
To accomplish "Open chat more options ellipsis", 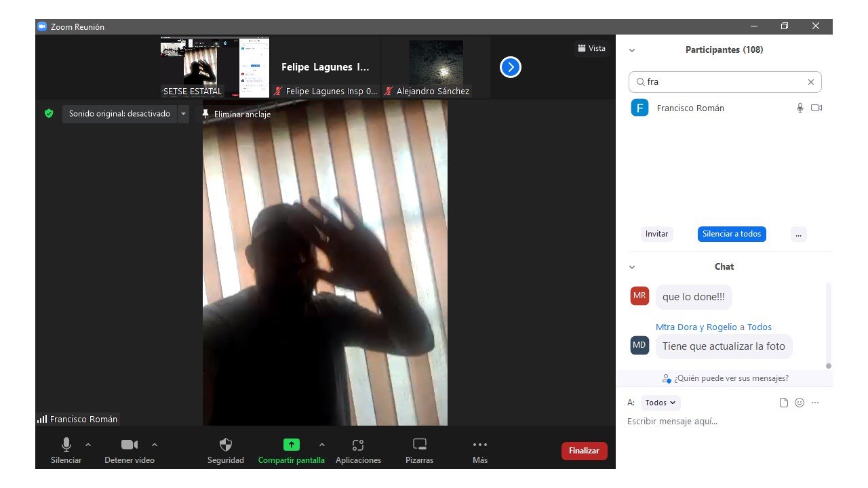I will click(815, 403).
